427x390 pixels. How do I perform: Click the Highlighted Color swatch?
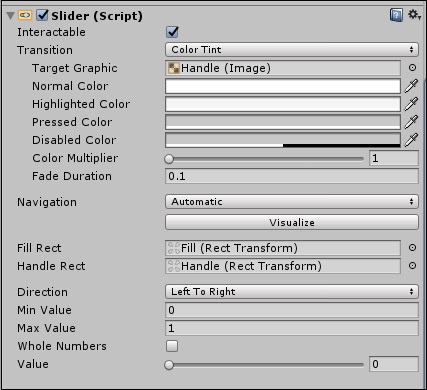pos(283,104)
